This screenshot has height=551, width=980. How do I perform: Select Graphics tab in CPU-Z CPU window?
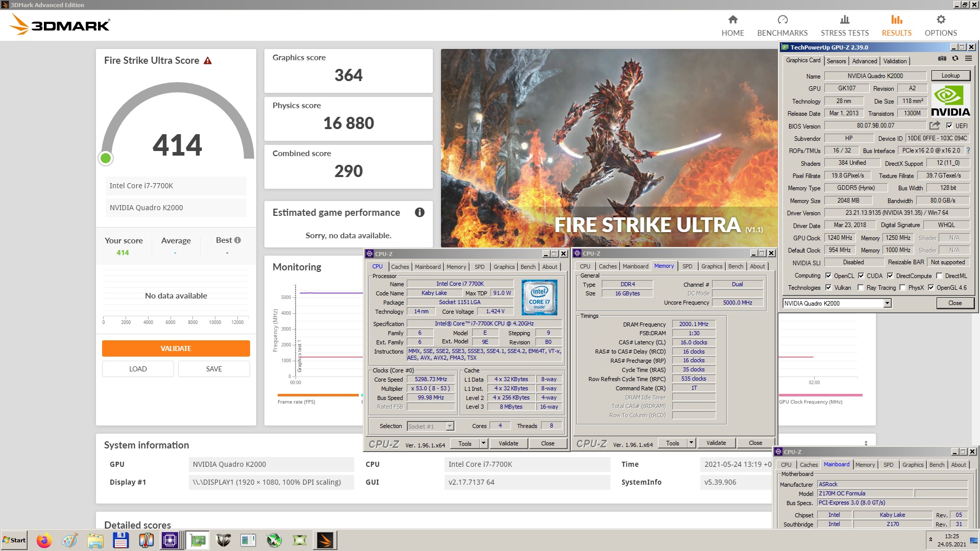[x=504, y=267]
